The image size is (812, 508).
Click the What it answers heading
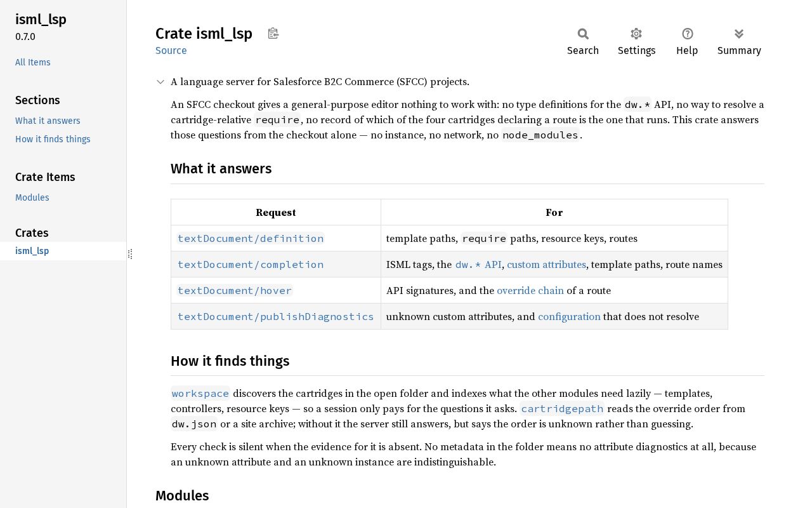pos(221,168)
